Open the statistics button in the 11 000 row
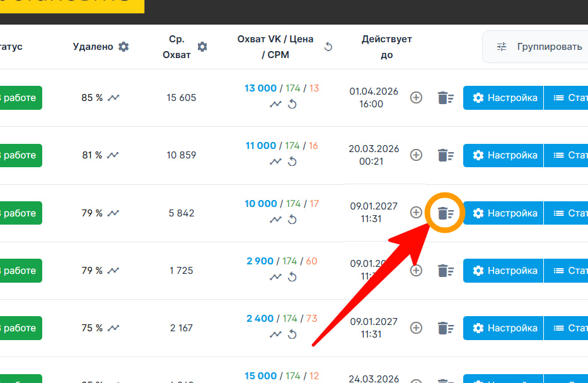Image resolution: width=588 pixels, height=383 pixels. pyautogui.click(x=567, y=155)
